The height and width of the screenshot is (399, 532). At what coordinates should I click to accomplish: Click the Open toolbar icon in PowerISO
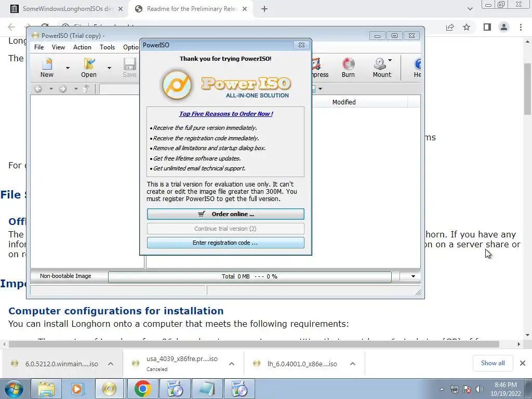(89, 68)
